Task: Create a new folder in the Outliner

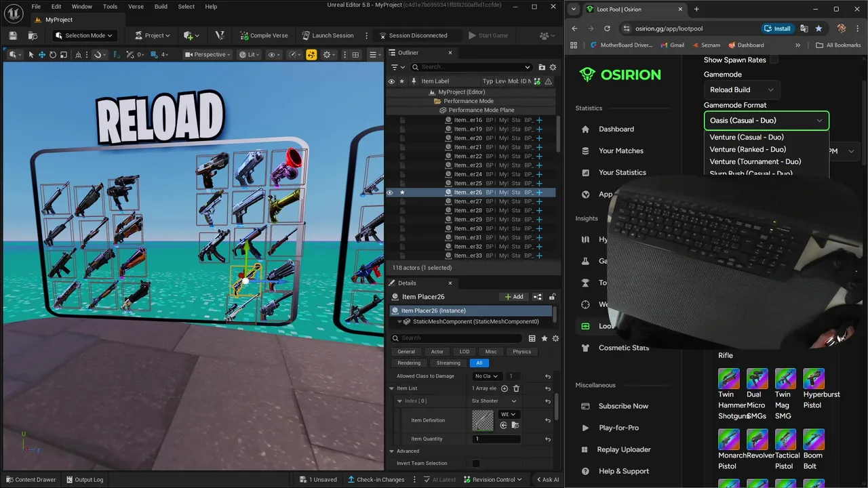Action: 542,67
